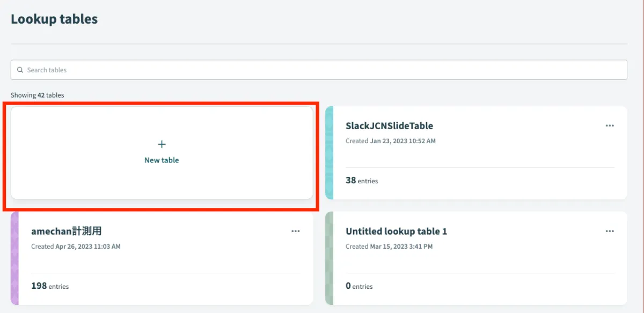Click the Created Mar 15, 2023 timestamp
Image resolution: width=644 pixels, height=313 pixels.
(x=389, y=247)
